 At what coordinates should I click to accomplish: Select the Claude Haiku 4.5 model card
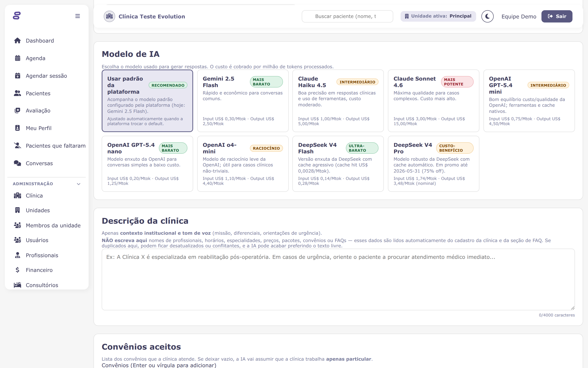click(x=338, y=101)
